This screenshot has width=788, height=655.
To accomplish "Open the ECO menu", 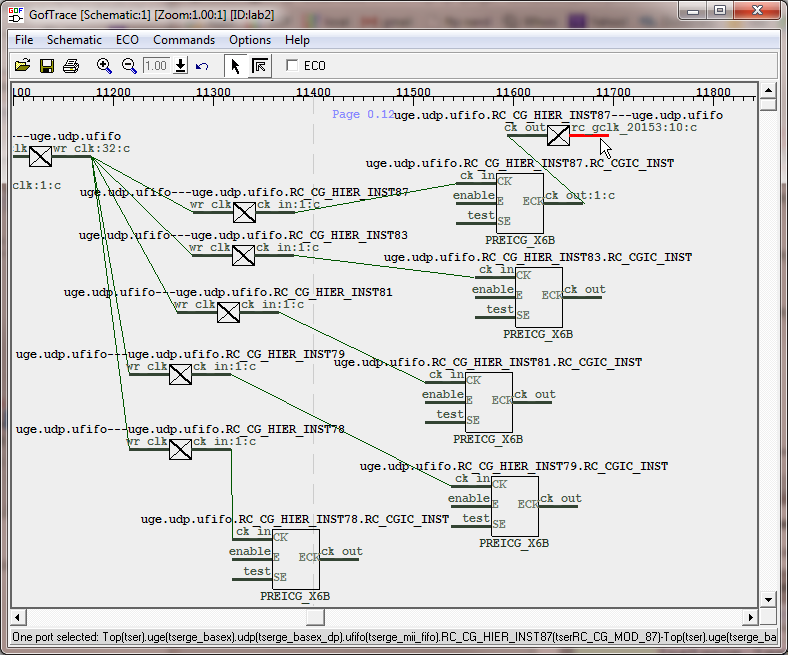I will click(x=127, y=40).
